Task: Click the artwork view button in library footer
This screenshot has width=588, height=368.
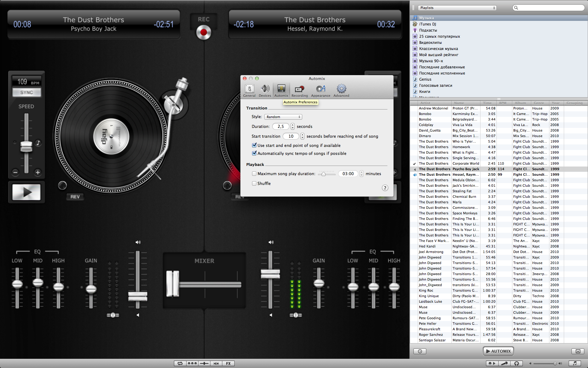Action: pos(578,351)
